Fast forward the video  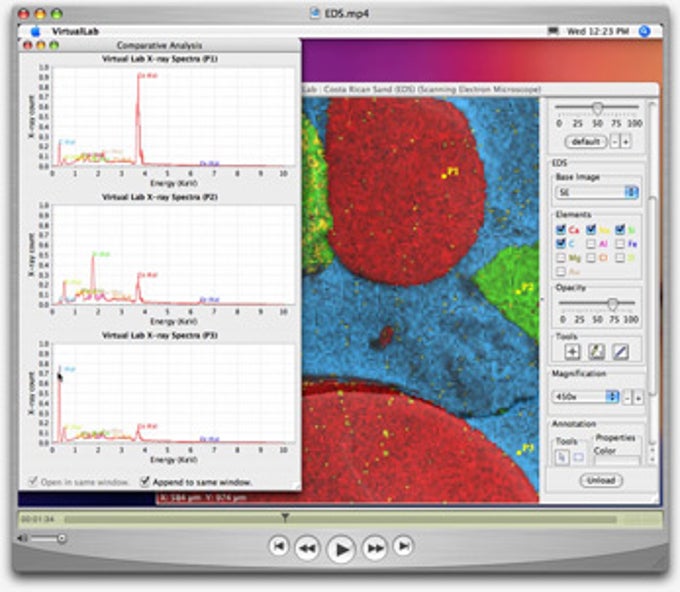pyautogui.click(x=375, y=548)
